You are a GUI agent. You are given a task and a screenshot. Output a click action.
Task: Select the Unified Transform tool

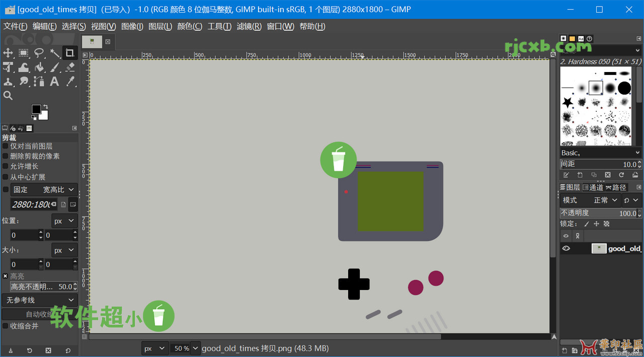coord(8,67)
